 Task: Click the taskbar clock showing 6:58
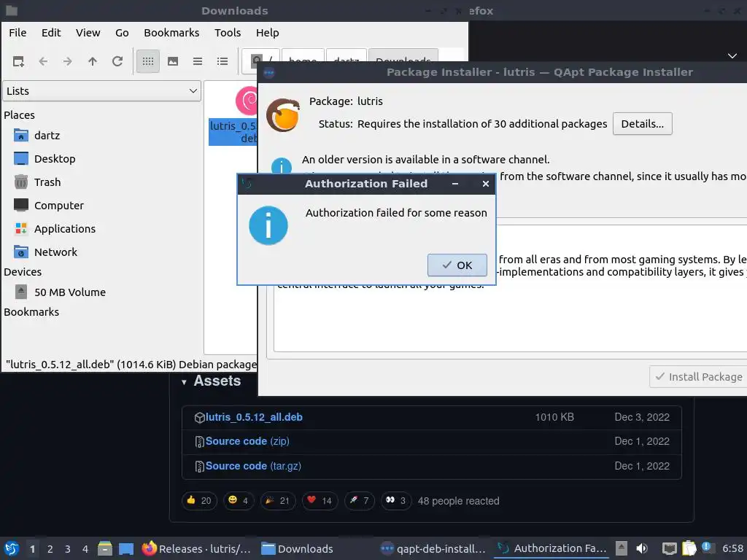732,549
